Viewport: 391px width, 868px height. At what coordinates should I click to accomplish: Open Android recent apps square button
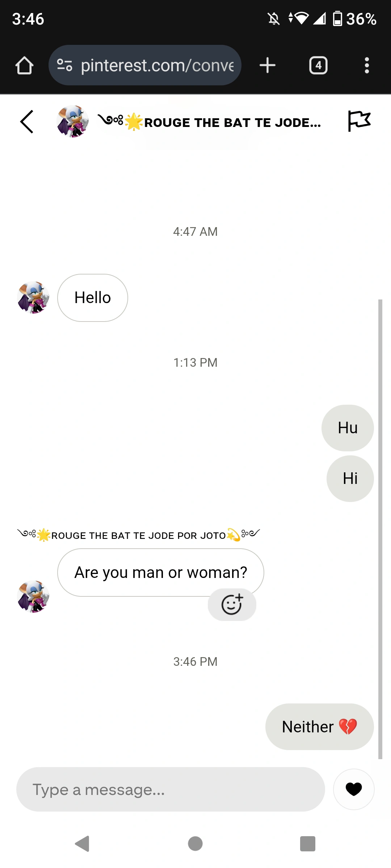pos(307,844)
